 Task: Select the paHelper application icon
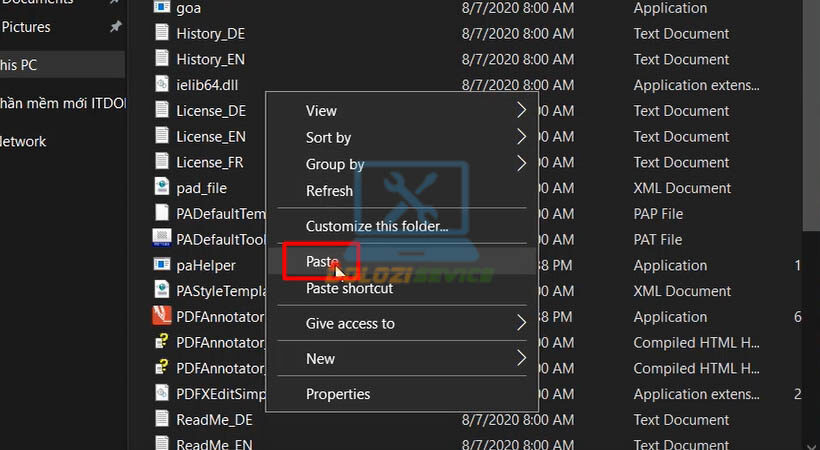coord(162,264)
